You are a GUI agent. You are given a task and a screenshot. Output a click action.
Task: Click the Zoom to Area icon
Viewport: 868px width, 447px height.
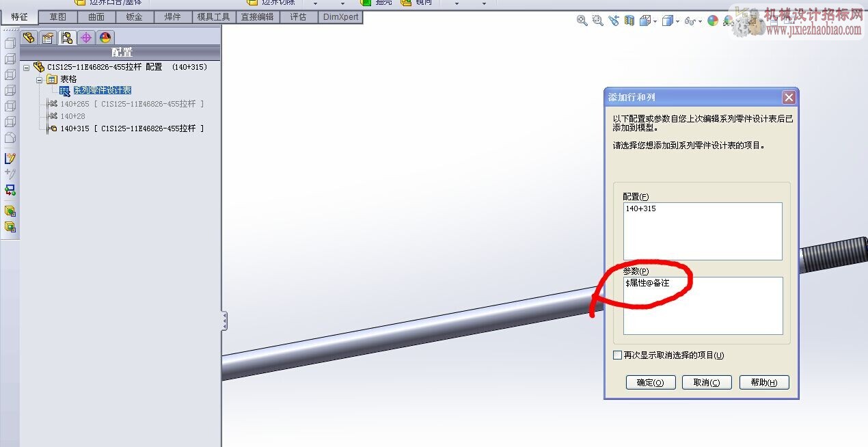click(598, 21)
